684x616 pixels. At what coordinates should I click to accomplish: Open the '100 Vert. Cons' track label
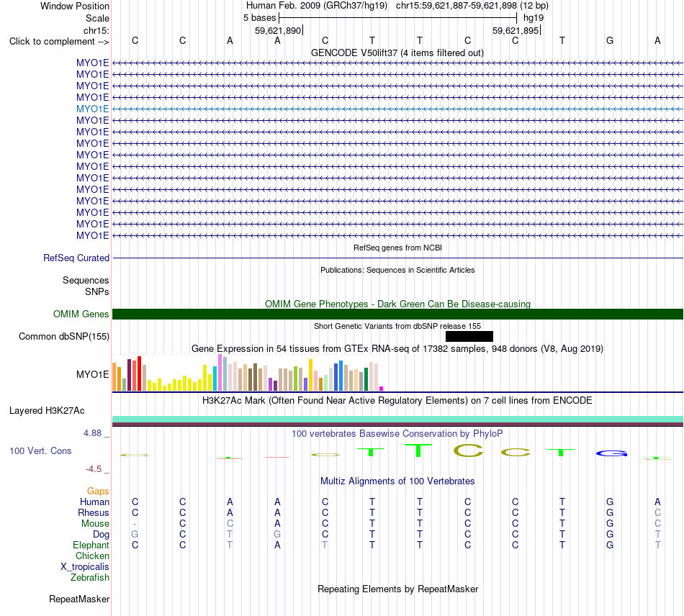click(x=40, y=450)
